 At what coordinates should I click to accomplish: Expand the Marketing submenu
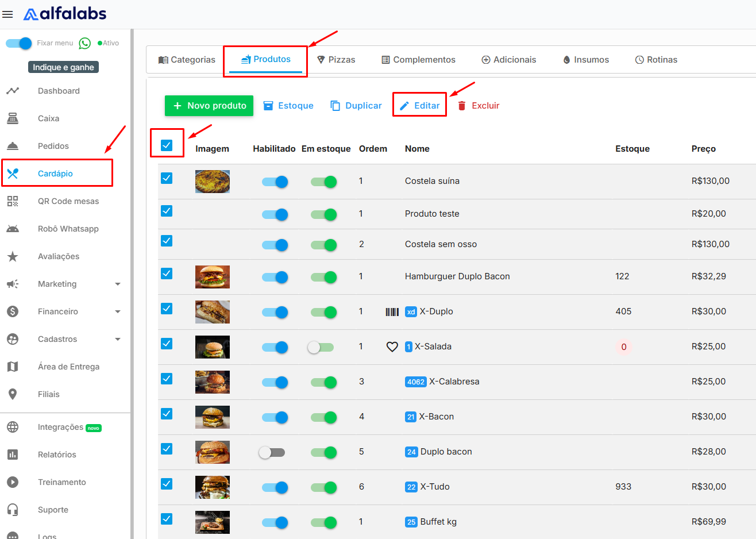[118, 284]
